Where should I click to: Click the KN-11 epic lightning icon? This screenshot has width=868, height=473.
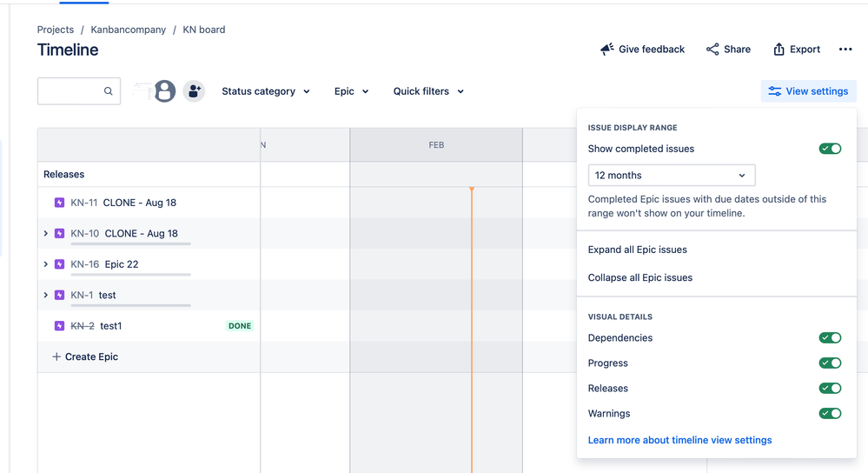point(59,203)
